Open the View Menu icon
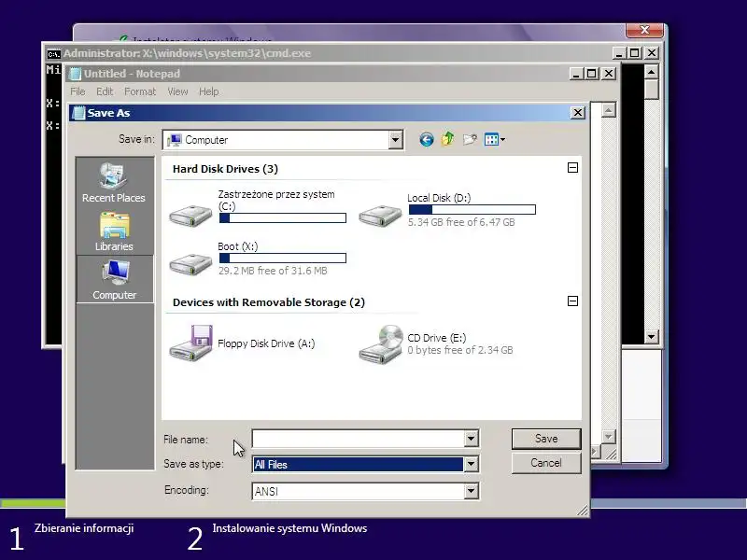747x560 pixels. point(491,139)
